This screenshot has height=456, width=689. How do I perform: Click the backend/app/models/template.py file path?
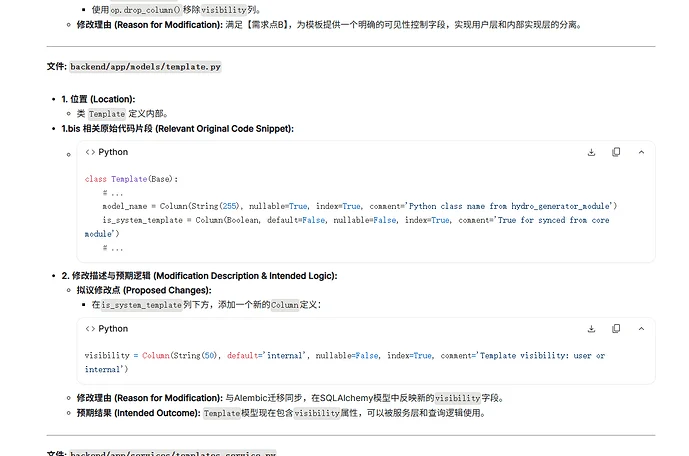pos(145,67)
